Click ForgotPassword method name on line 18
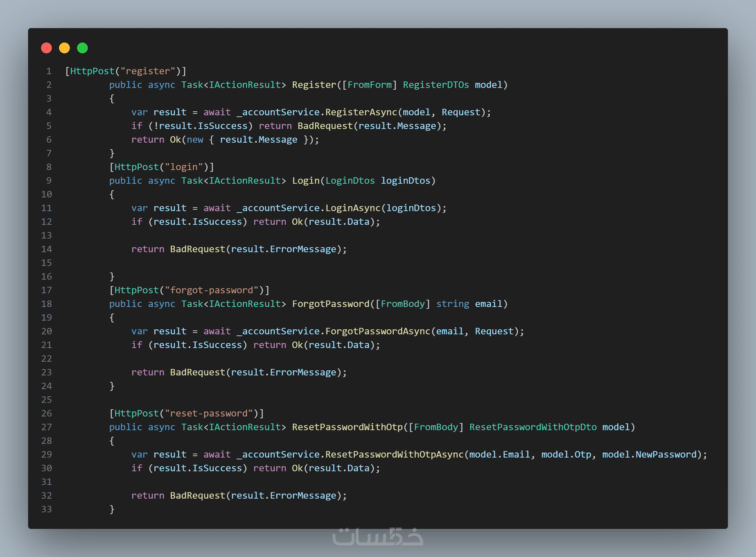 point(330,304)
